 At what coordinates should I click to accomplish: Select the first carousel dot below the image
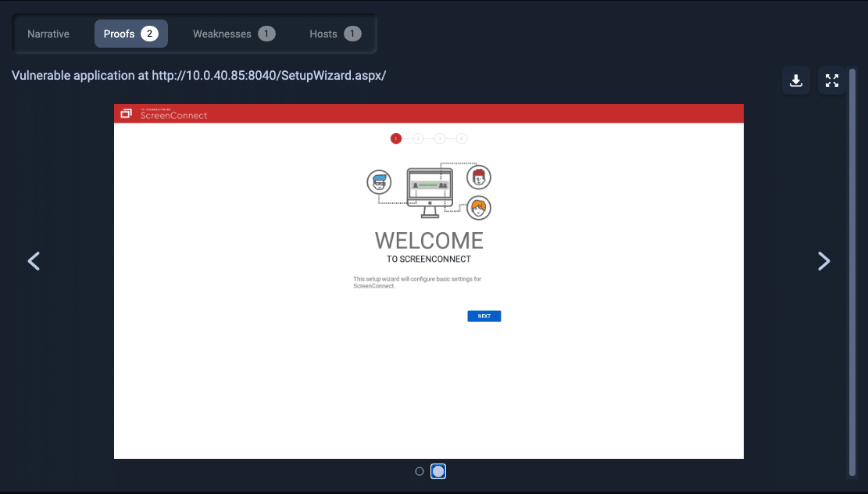pos(420,471)
